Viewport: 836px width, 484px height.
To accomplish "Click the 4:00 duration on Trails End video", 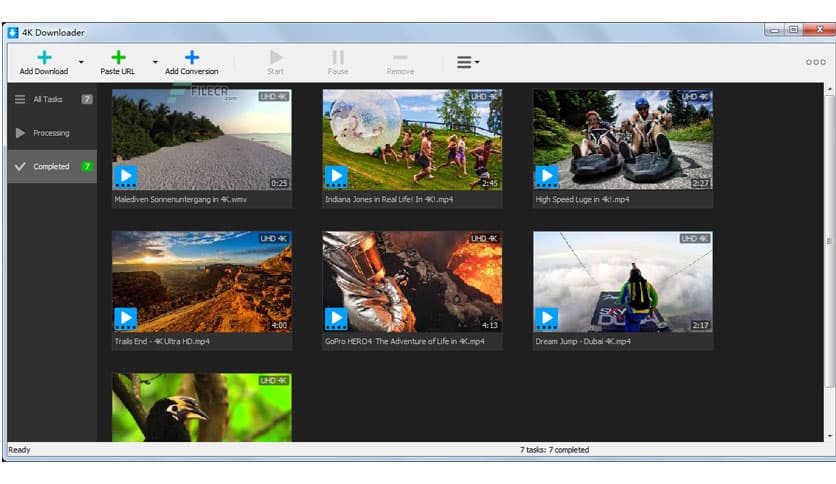I will [279, 325].
